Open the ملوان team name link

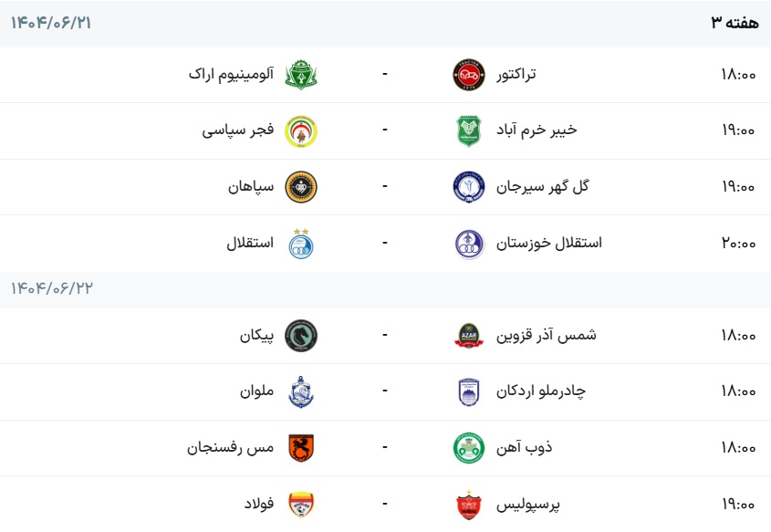[256, 391]
